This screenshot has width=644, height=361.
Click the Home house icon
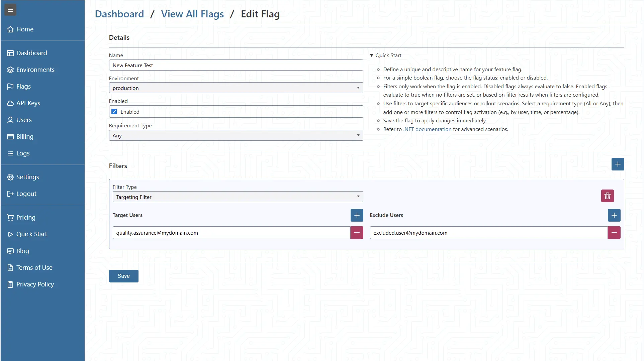pyautogui.click(x=10, y=29)
